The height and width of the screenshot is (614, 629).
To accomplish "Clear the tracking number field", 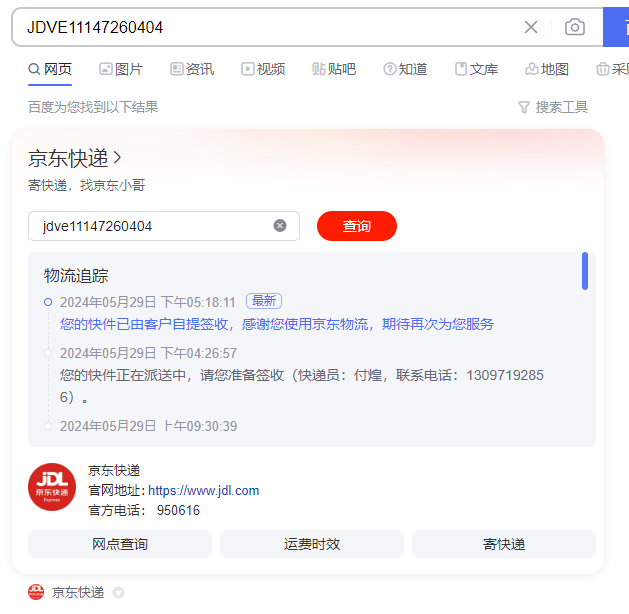I will pos(280,226).
